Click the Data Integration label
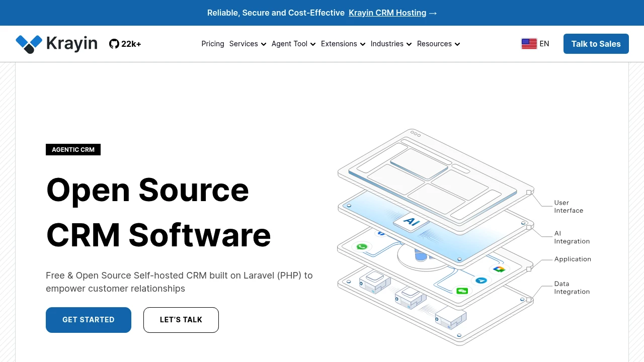644x362 pixels. tap(572, 288)
